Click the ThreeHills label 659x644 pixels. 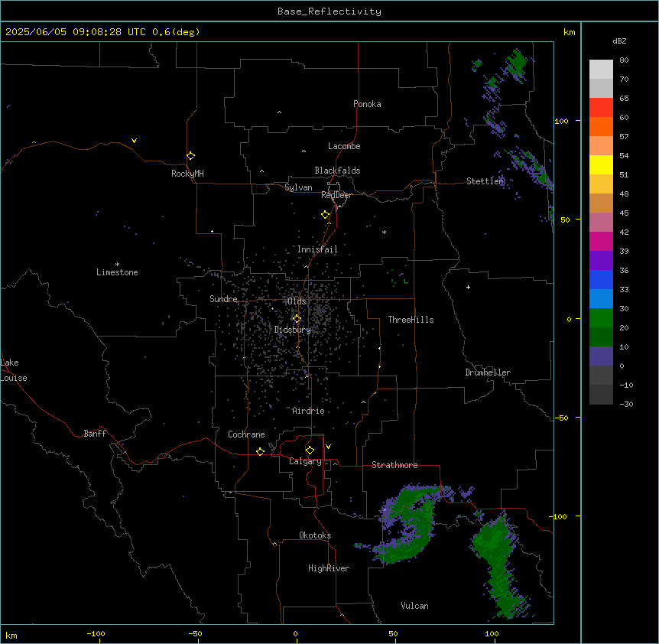pyautogui.click(x=411, y=320)
